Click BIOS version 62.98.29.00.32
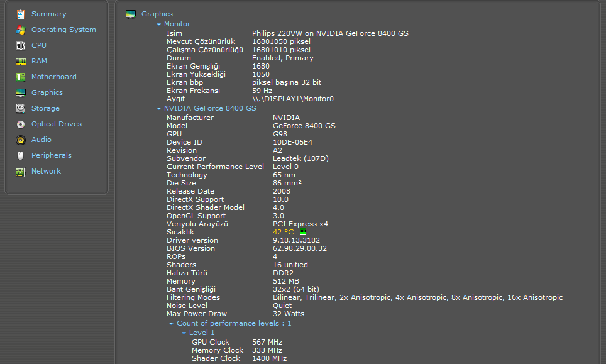The image size is (606, 364). click(x=299, y=248)
